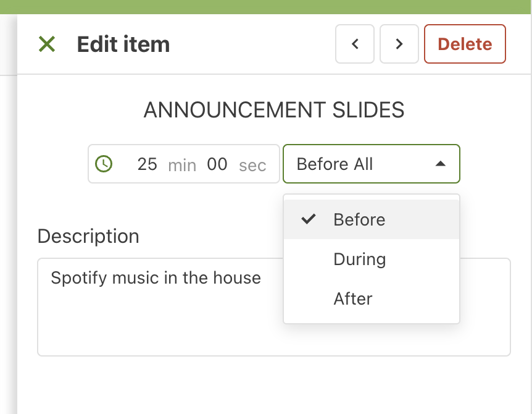Click the Spotify music in the house text

point(156,278)
